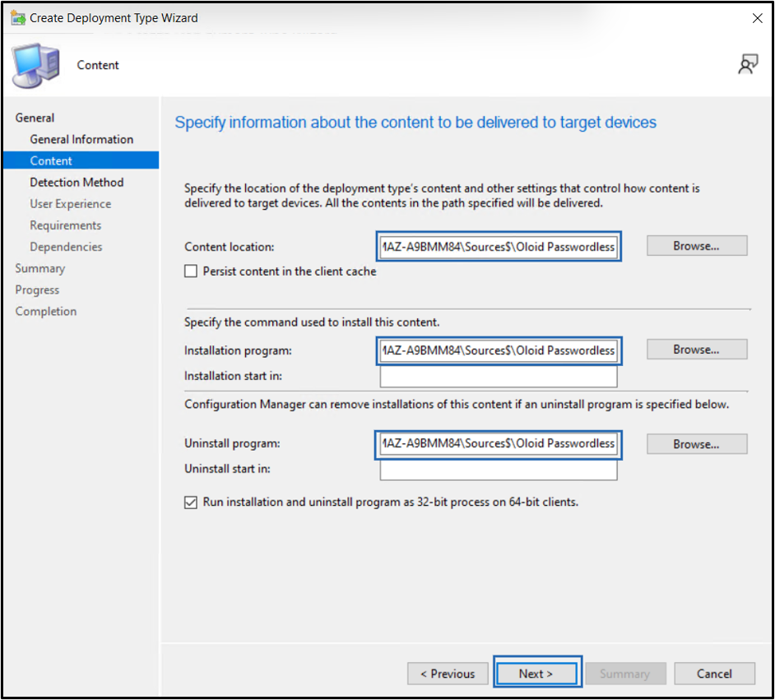Cancel the wizard
The image size is (775, 700).
[714, 674]
